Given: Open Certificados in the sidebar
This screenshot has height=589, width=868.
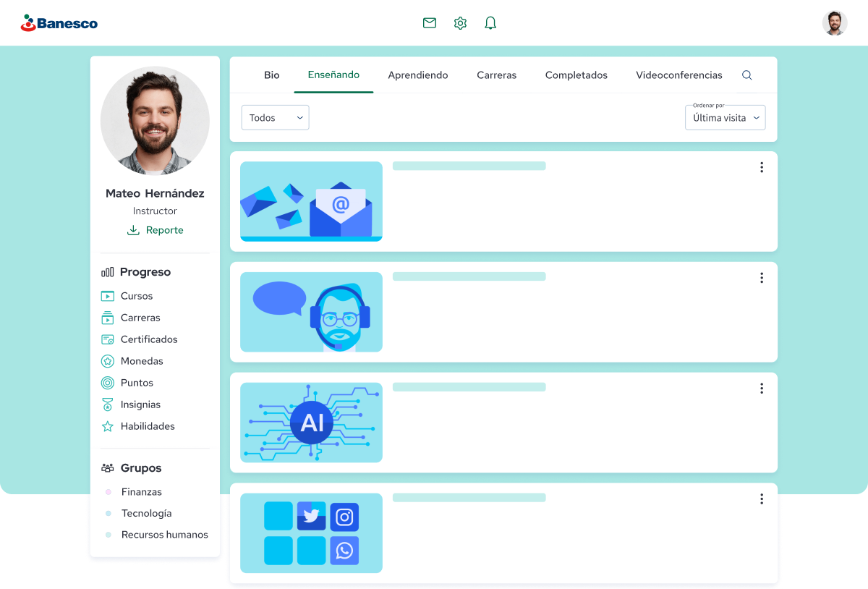Looking at the screenshot, I should (x=139, y=339).
